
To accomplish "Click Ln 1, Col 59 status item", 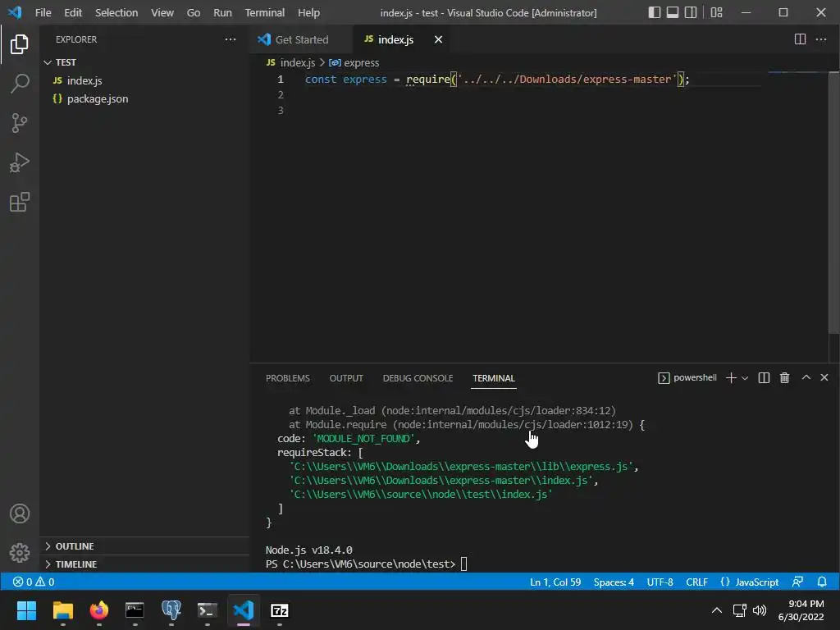I will coord(555,582).
